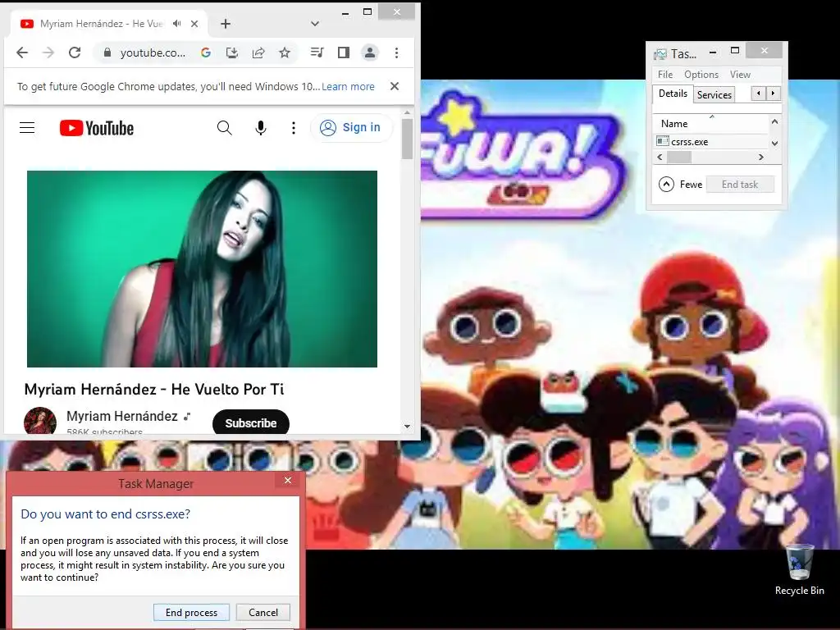840x630 pixels.
Task: Click the Google icon in the address bar
Action: pyautogui.click(x=206, y=52)
